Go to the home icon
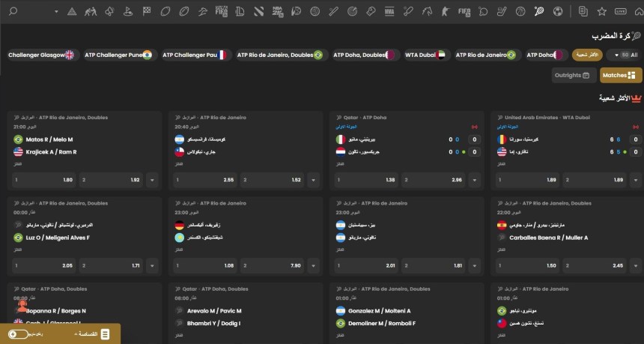This screenshot has width=644, height=344. (x=639, y=11)
